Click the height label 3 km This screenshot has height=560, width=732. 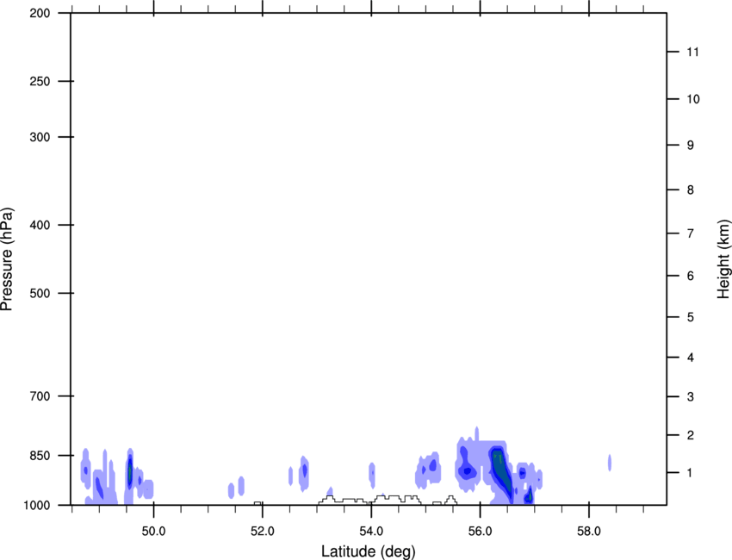(691, 396)
